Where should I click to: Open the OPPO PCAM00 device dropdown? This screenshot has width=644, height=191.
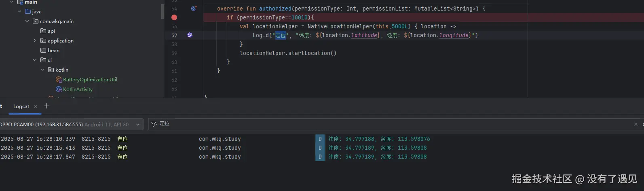click(x=71, y=125)
